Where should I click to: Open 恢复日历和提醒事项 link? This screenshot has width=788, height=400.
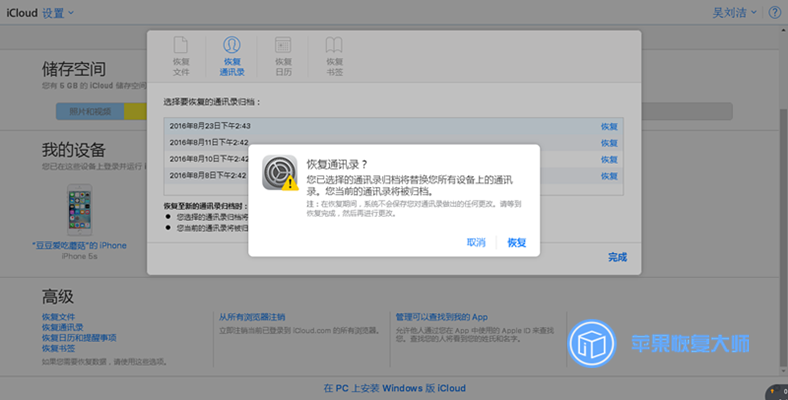79,338
